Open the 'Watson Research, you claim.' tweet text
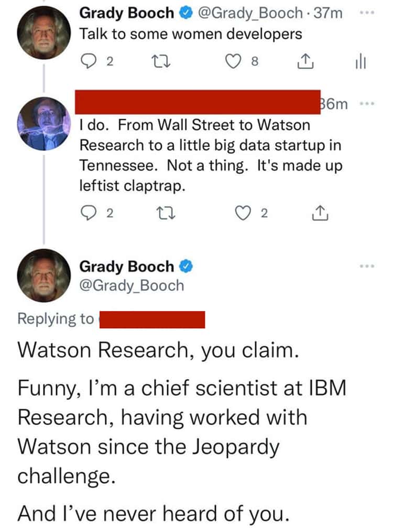This screenshot has width=393, height=532. click(158, 350)
